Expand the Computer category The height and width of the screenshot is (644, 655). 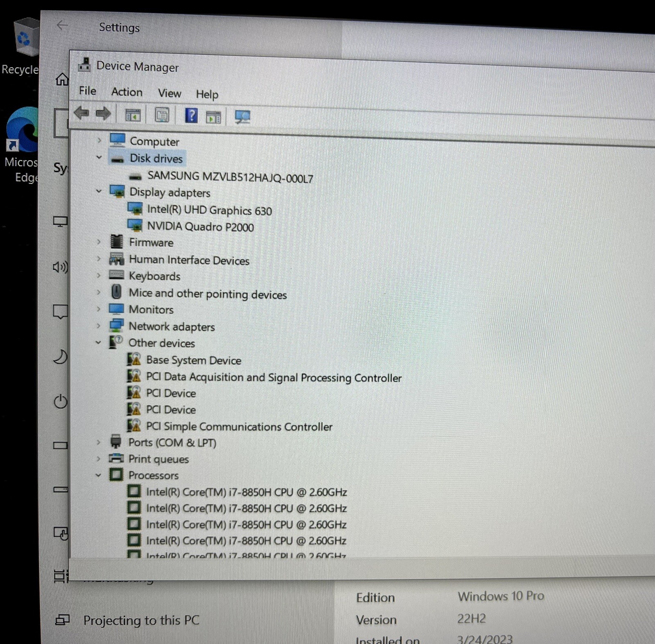tap(99, 141)
